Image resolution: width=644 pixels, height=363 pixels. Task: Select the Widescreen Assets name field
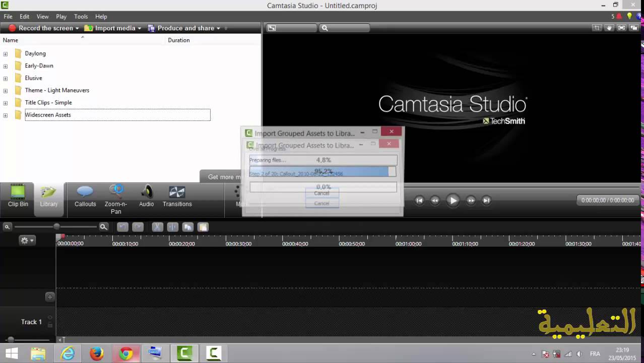[117, 115]
